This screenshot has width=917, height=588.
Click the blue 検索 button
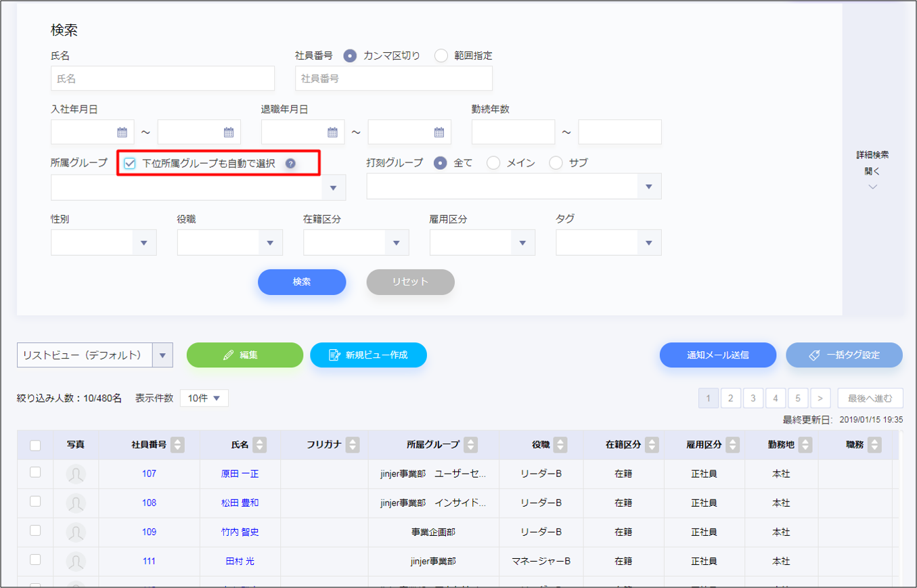pyautogui.click(x=302, y=282)
